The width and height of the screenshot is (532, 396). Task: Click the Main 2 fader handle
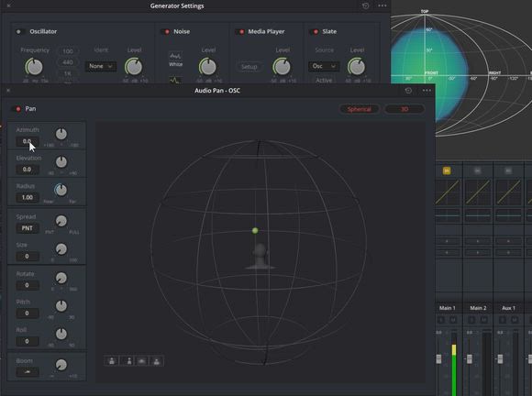[x=470, y=359]
